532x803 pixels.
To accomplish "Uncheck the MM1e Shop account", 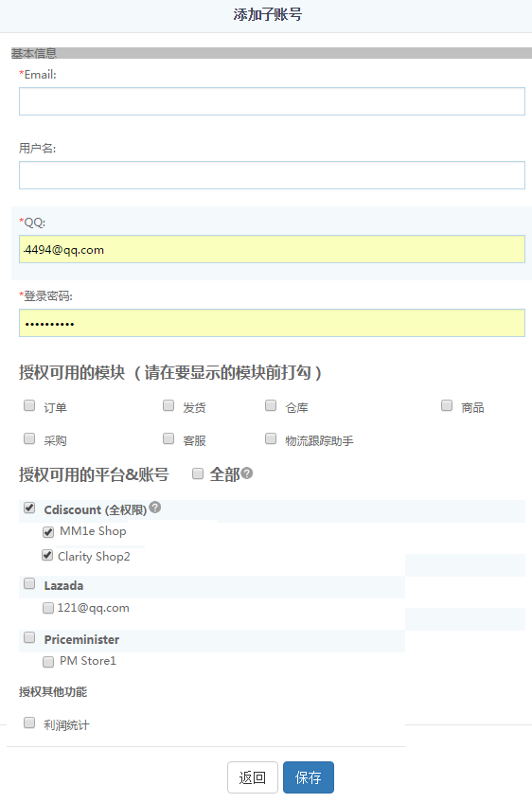I will [x=48, y=532].
